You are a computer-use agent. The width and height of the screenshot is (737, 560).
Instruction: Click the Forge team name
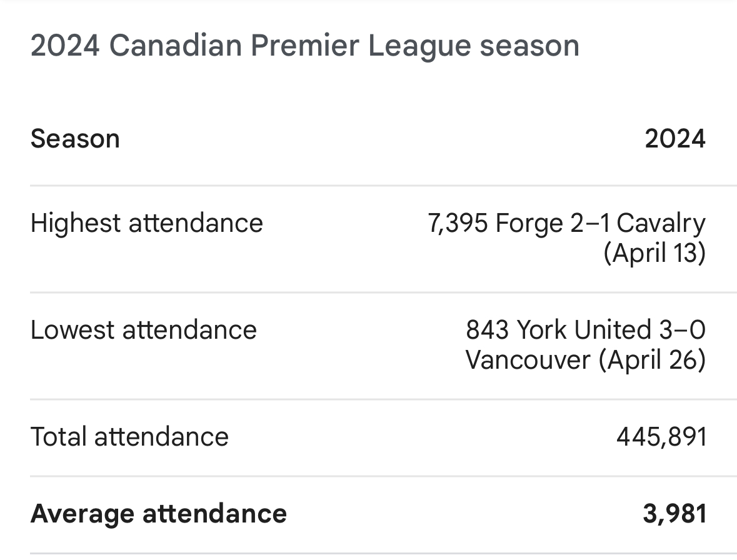(529, 223)
